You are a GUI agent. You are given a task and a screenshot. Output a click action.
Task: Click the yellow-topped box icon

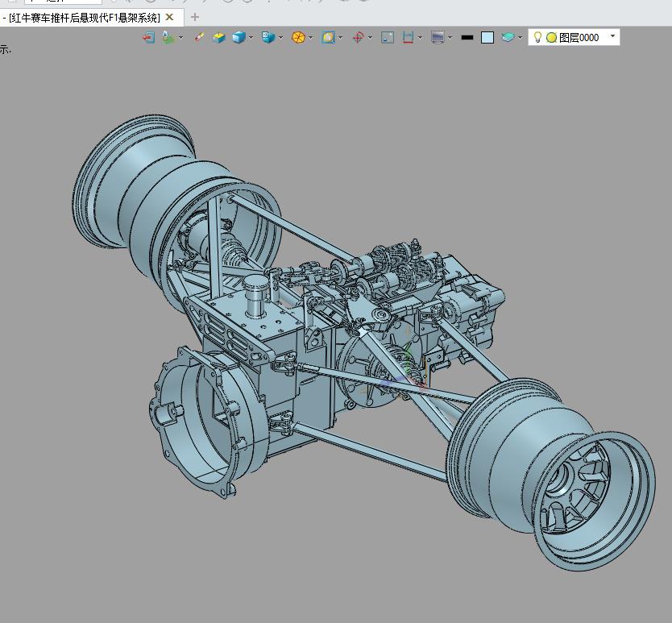click(218, 38)
